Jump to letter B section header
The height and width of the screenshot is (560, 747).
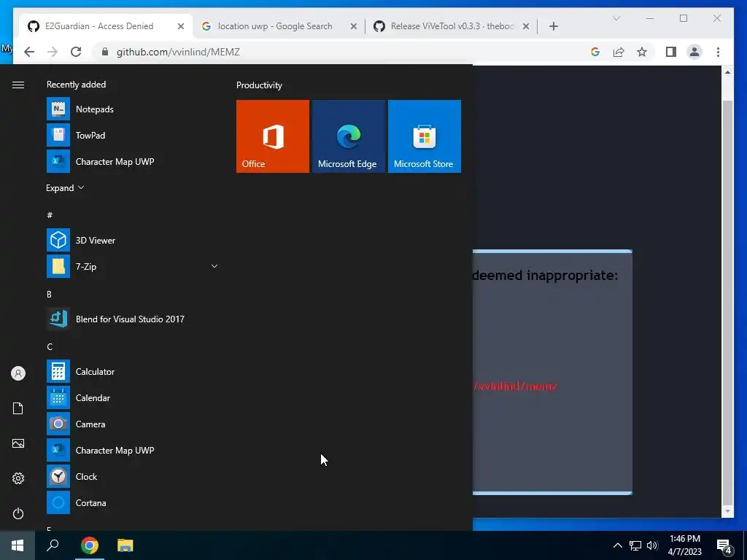[49, 295]
